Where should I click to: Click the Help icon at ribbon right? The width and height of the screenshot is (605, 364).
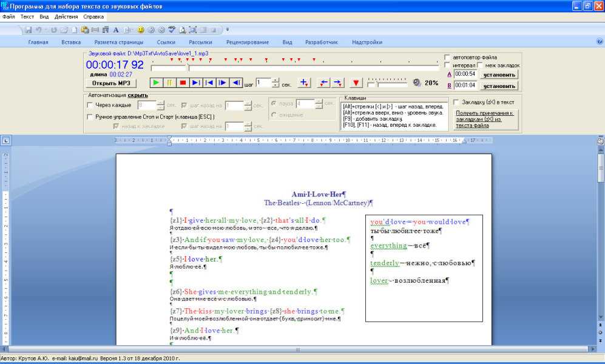[600, 41]
